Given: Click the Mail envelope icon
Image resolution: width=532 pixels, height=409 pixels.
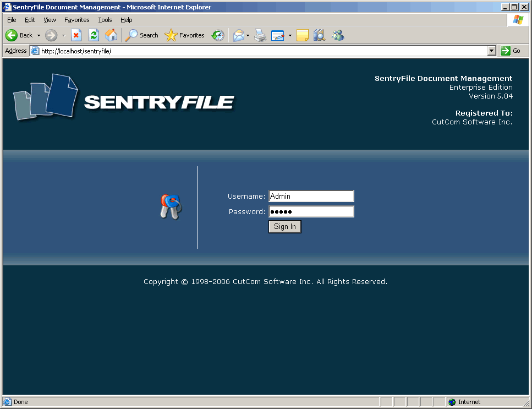Looking at the screenshot, I should click(x=238, y=35).
